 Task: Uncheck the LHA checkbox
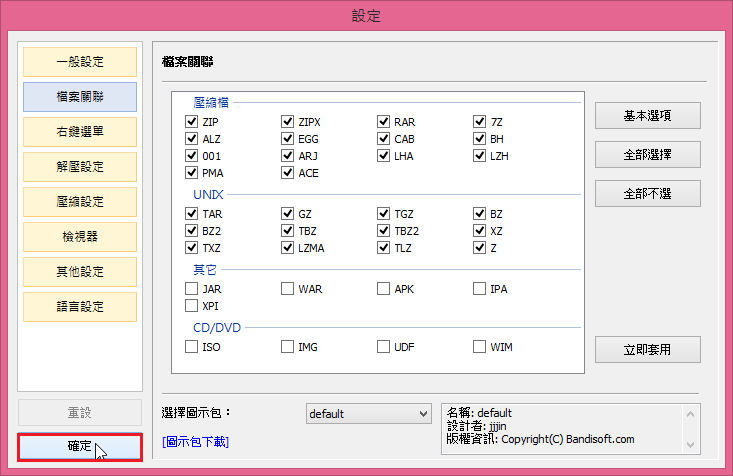point(383,156)
